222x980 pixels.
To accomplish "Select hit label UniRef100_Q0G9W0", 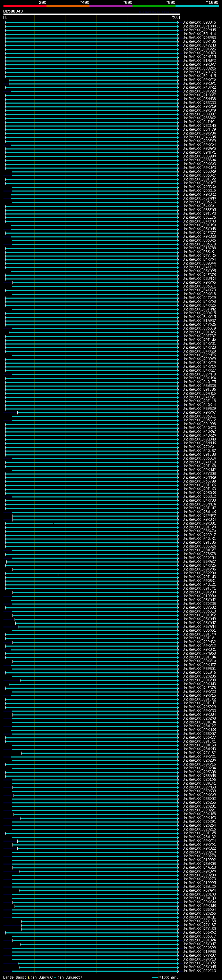I will pyautogui.click(x=199, y=156).
